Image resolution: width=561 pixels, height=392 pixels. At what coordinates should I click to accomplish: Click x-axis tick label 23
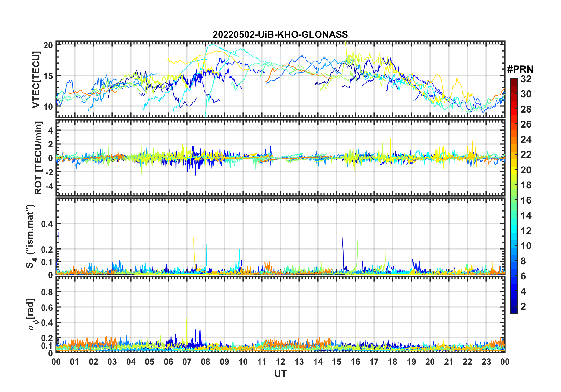coord(486,362)
